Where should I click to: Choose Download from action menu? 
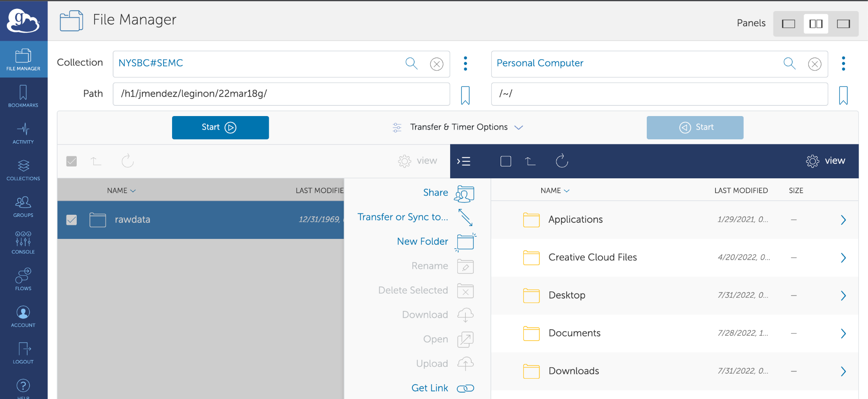pos(438,315)
